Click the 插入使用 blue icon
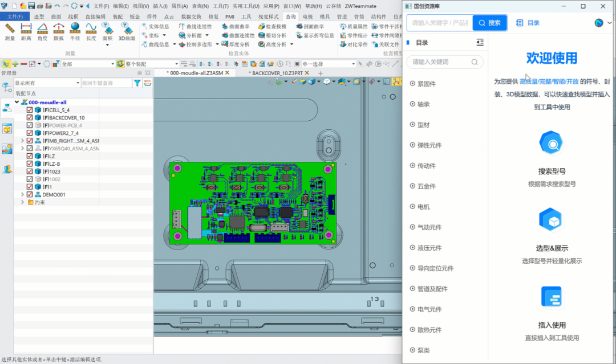616x364 pixels. 552,297
